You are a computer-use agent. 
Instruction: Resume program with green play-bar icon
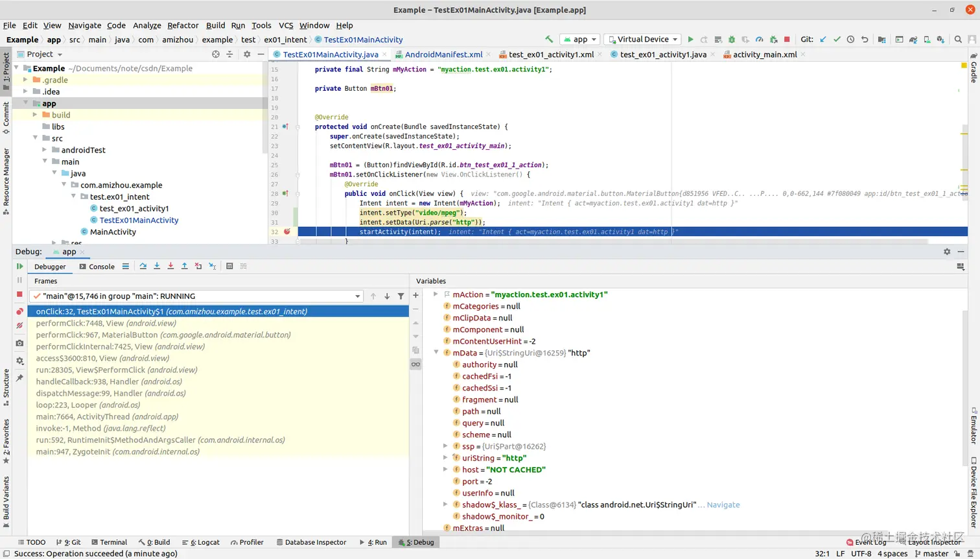[x=19, y=267]
